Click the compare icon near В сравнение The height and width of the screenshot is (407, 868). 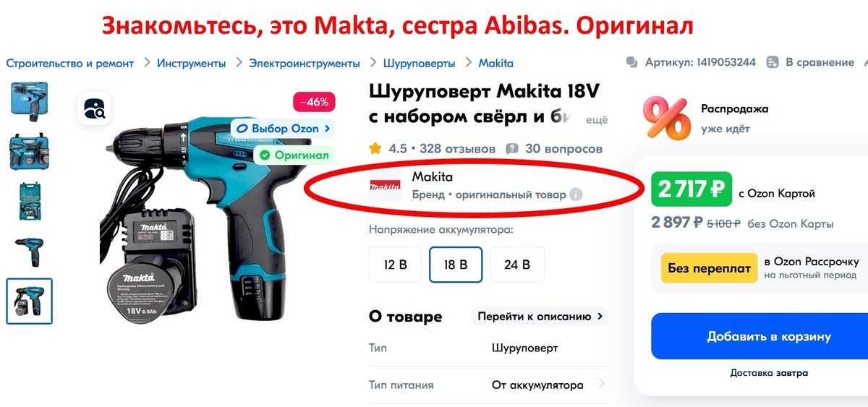click(773, 62)
